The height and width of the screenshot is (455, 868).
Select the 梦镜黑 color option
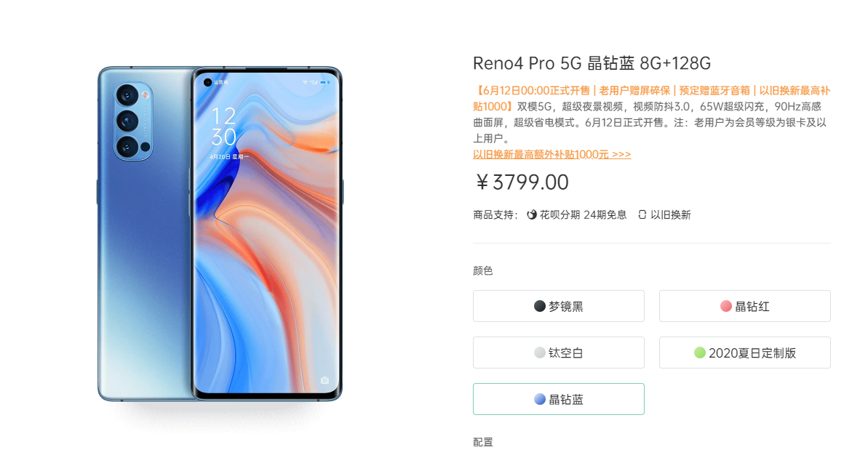(x=559, y=306)
